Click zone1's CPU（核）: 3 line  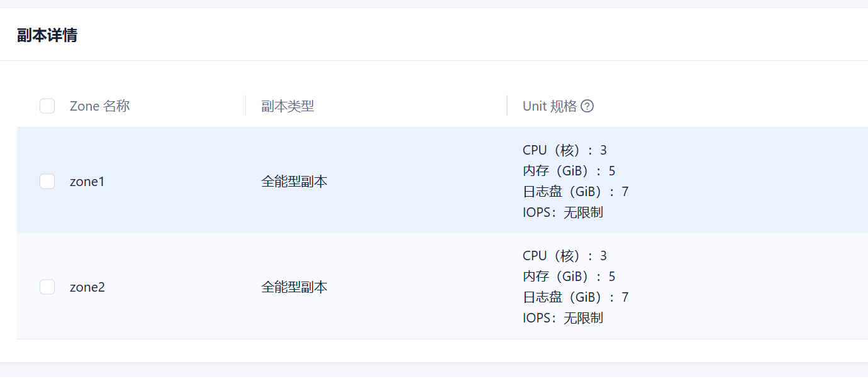tap(564, 150)
